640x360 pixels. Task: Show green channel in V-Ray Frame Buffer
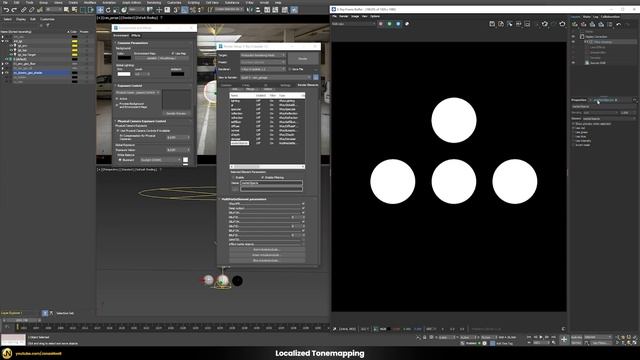coord(389,24)
